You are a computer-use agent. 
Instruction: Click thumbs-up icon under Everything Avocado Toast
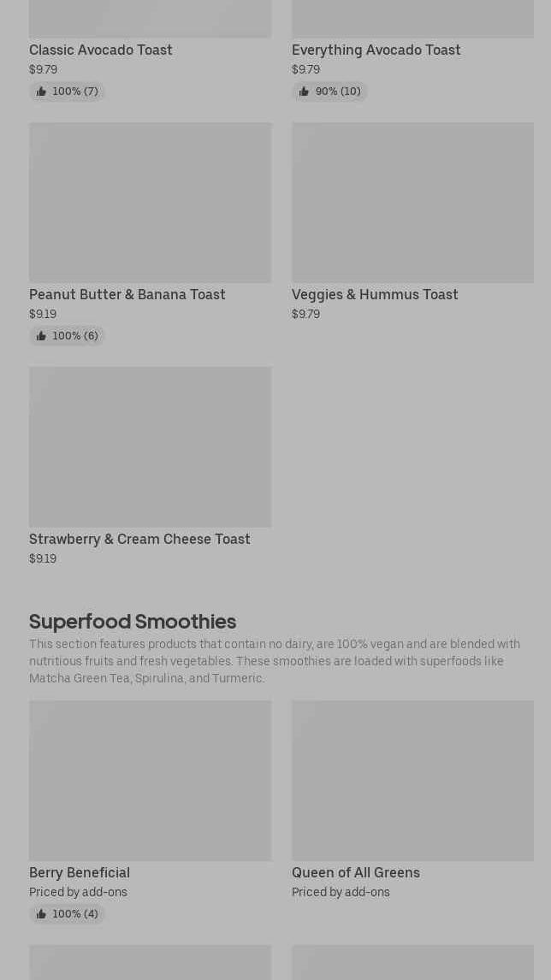point(304,92)
